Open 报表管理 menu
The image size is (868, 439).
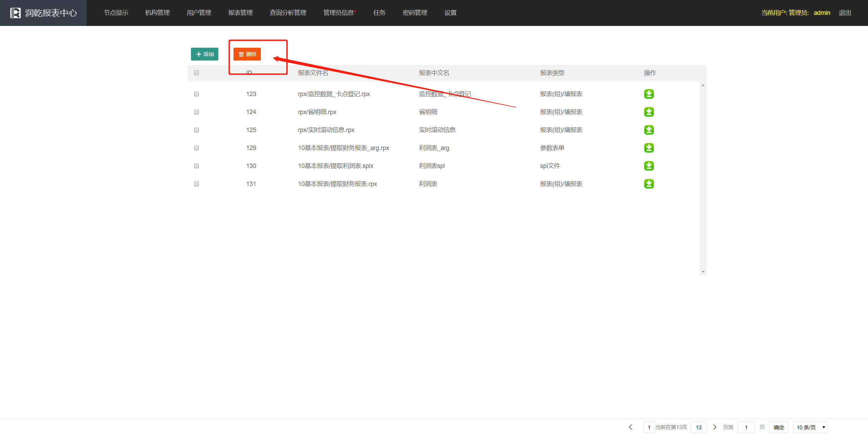240,13
